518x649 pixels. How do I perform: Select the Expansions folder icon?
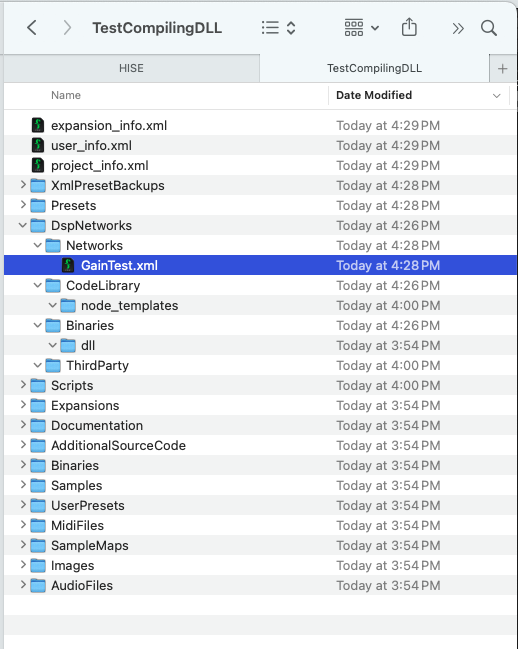point(38,406)
